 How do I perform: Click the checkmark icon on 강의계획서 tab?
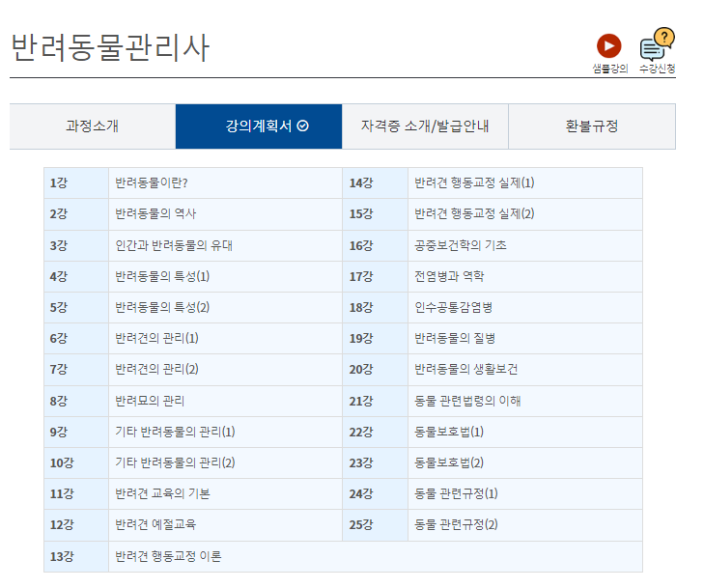[x=303, y=126]
